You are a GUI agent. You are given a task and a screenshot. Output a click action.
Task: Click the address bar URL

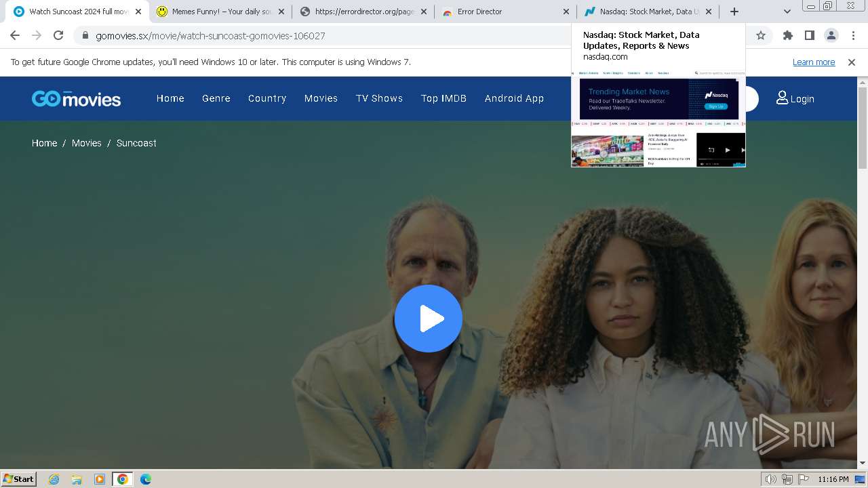point(210,36)
